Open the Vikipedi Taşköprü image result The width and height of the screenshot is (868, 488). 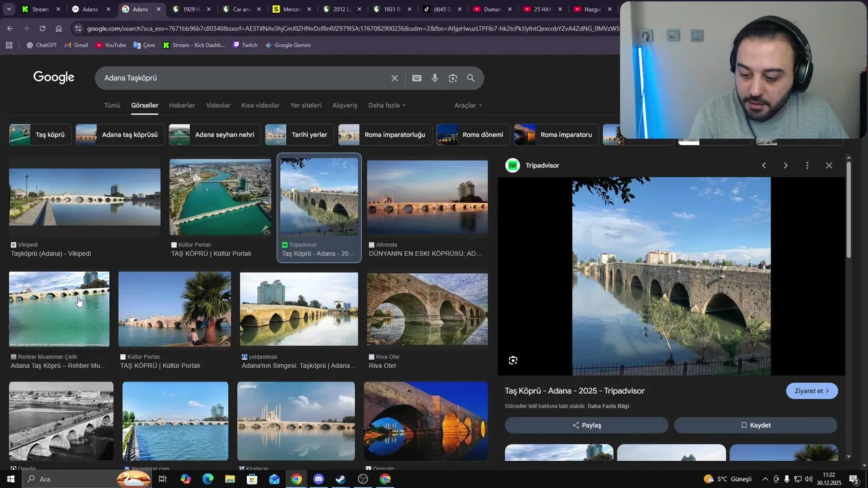pos(85,197)
